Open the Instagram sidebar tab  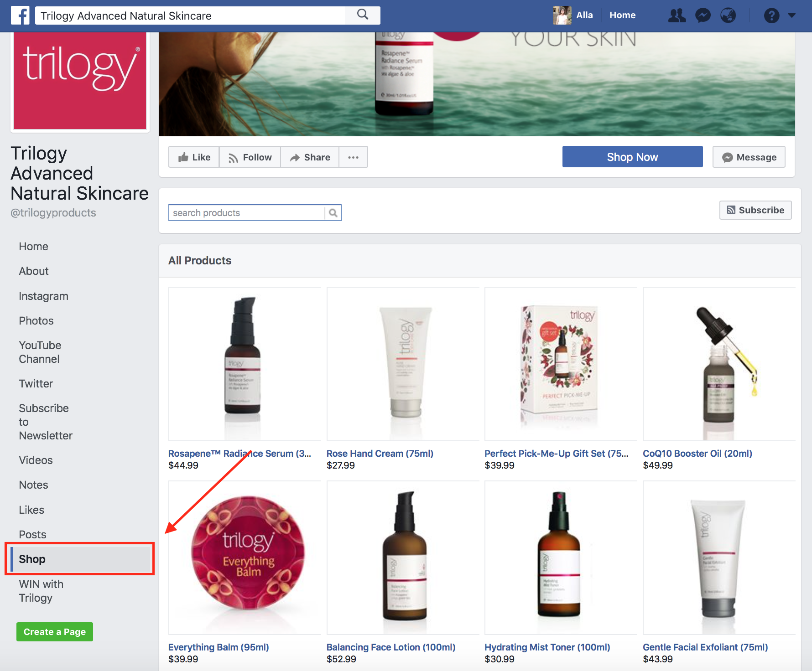pyautogui.click(x=43, y=296)
